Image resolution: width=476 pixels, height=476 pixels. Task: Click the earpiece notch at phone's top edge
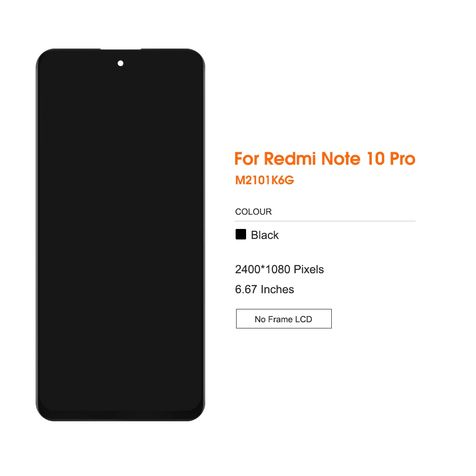click(120, 49)
